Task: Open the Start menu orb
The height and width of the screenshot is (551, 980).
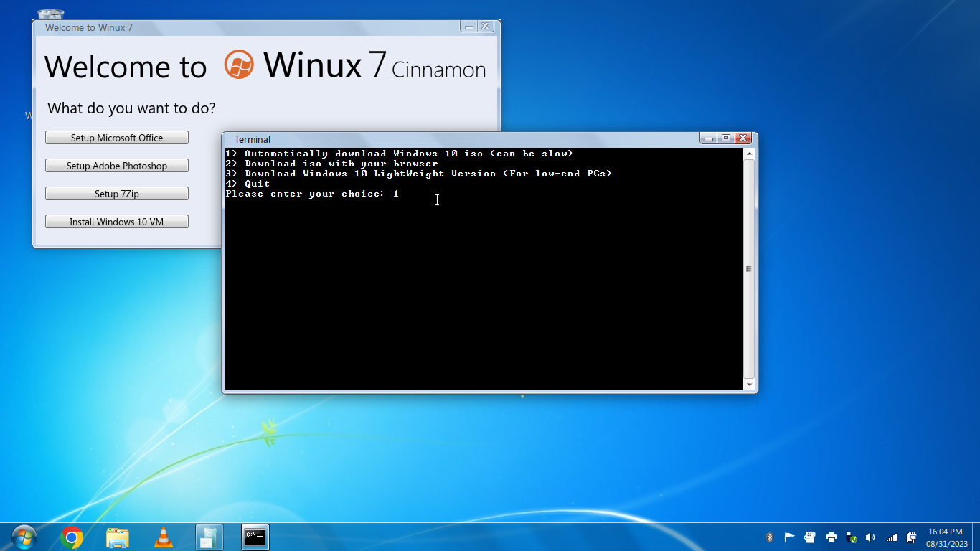Action: pos(24,537)
